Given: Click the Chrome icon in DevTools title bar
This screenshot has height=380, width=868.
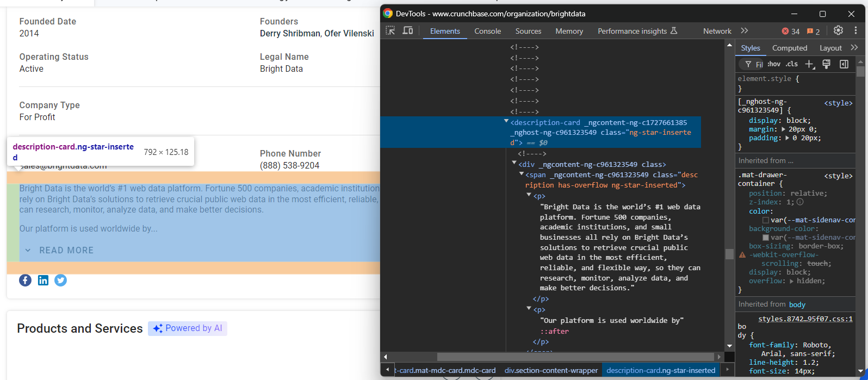Looking at the screenshot, I should tap(388, 14).
